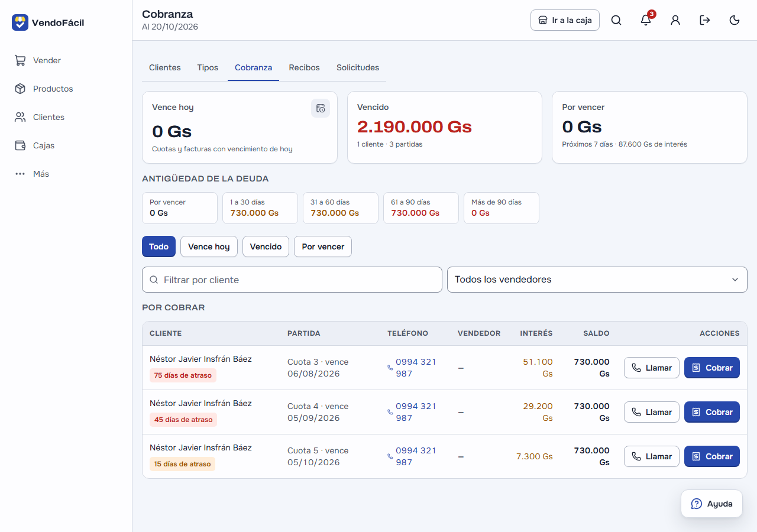Select the Por vencer filter chip
The width and height of the screenshot is (757, 532).
pos(323,246)
